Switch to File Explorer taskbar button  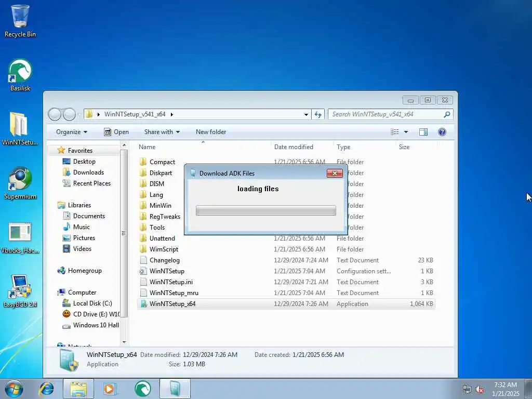coord(78,389)
